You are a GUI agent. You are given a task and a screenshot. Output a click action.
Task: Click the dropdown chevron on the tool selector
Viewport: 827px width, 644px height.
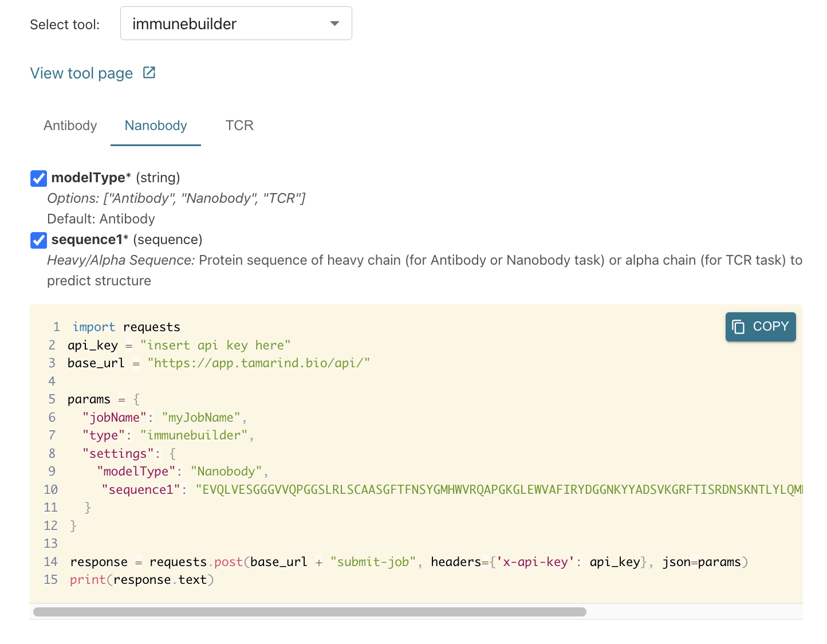[x=334, y=23]
